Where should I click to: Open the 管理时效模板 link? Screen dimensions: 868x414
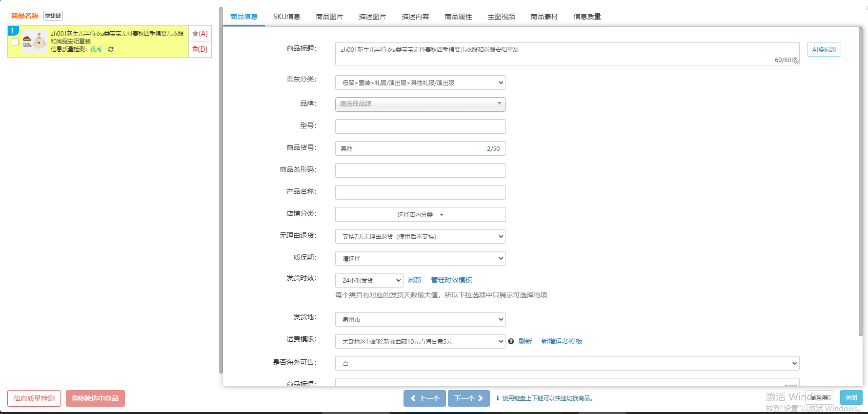coord(451,280)
